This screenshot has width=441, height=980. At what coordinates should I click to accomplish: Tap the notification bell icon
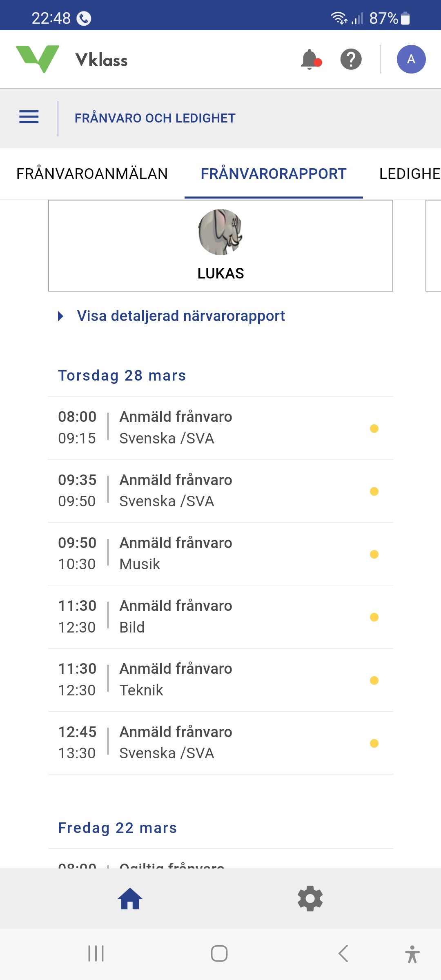pos(310,60)
